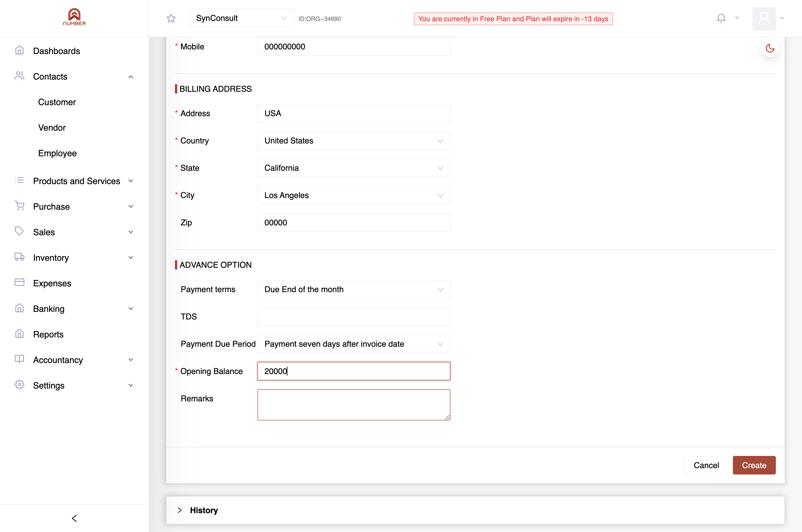The width and height of the screenshot is (802, 532).
Task: Click the Purchase cart icon
Action: pyautogui.click(x=19, y=206)
